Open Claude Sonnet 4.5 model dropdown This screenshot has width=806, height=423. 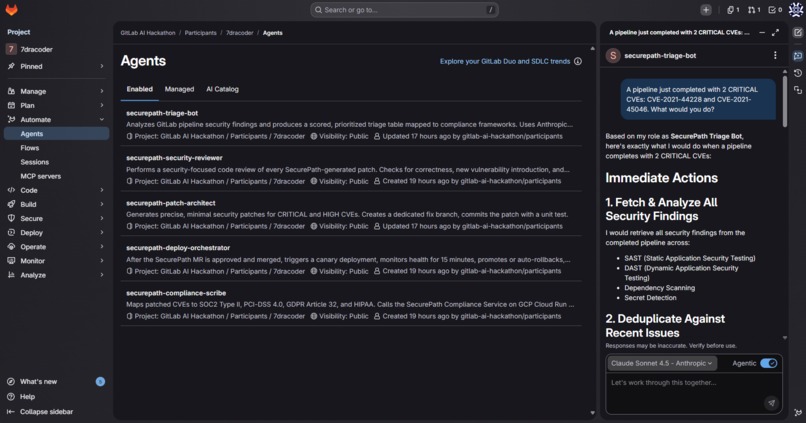coord(662,363)
